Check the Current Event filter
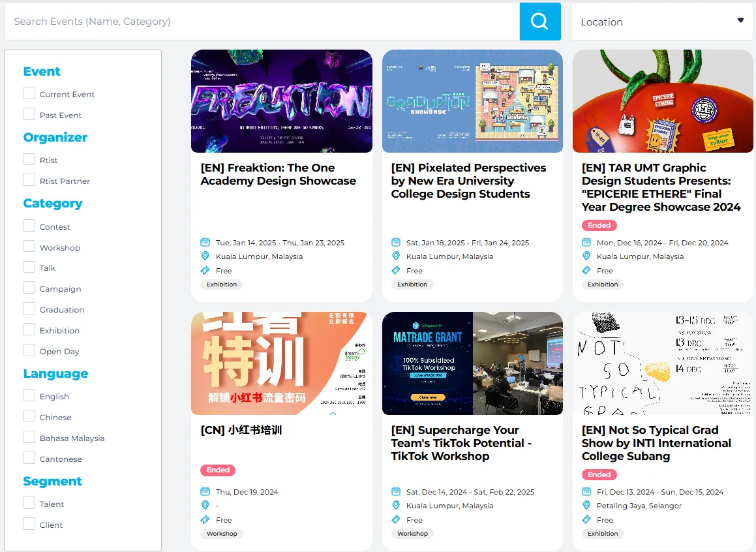The image size is (756, 552). pyautogui.click(x=29, y=93)
